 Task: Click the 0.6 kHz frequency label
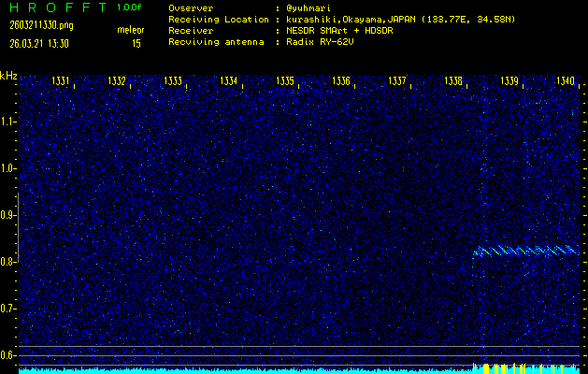[x=8, y=355]
